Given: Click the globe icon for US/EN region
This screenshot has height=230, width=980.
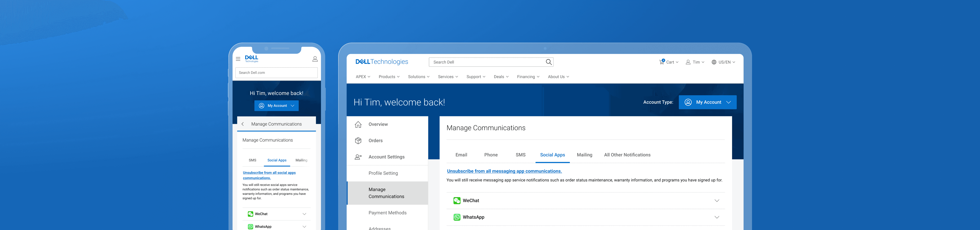Looking at the screenshot, I should (714, 62).
